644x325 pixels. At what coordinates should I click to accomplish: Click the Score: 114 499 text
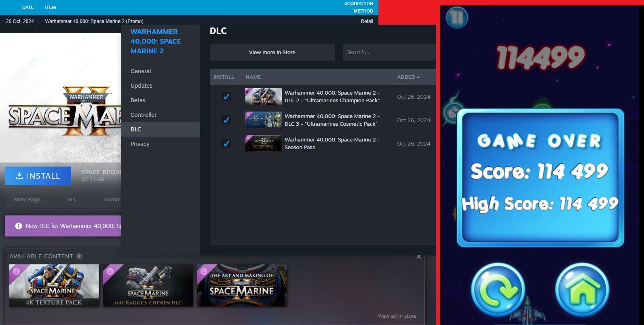tap(539, 171)
